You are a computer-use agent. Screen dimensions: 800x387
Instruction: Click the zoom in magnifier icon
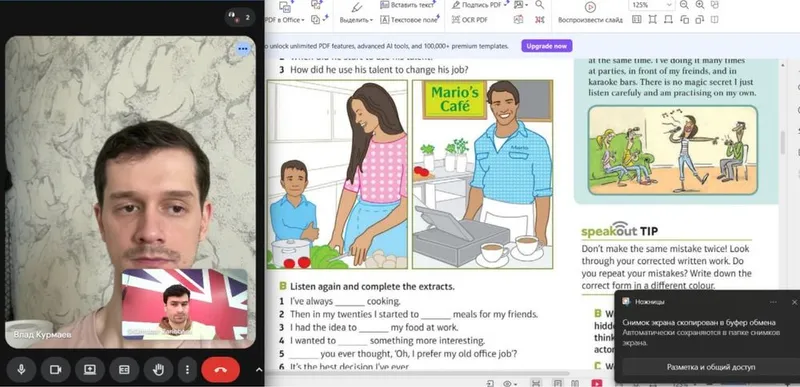[699, 5]
